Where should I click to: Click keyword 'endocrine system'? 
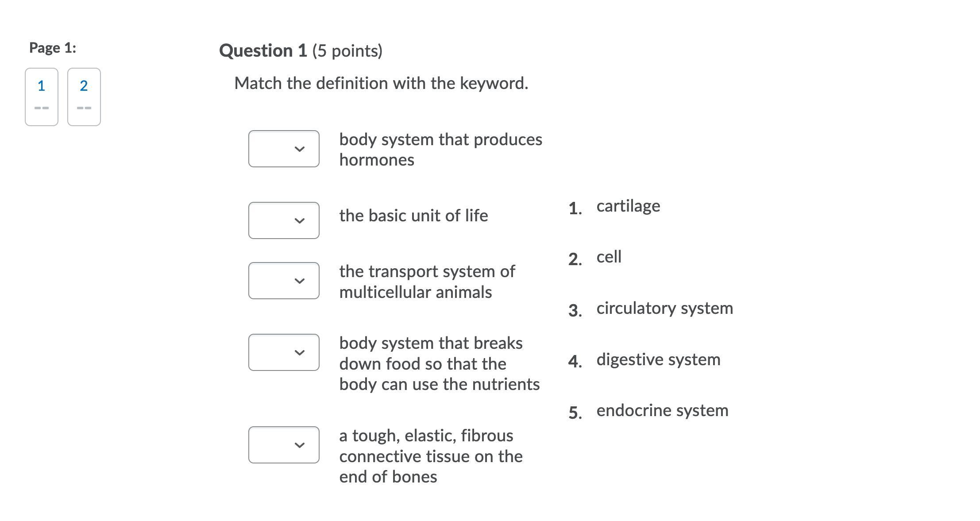coord(662,410)
